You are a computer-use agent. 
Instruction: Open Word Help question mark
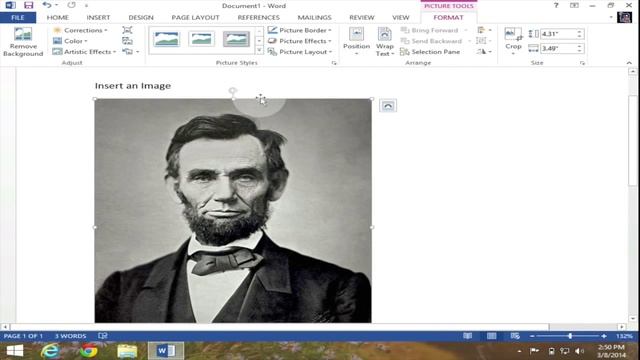556,5
